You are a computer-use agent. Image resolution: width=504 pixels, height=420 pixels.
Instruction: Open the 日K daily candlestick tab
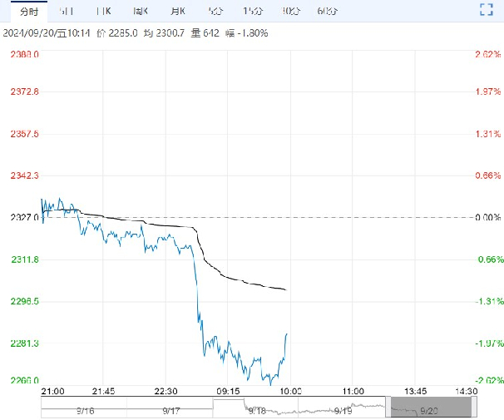103,11
